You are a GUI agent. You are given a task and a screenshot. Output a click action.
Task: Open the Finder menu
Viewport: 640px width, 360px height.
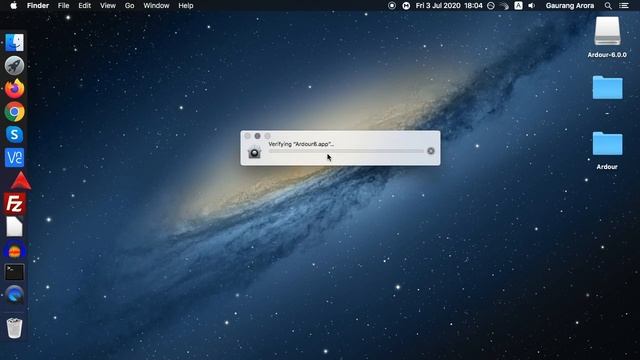coord(38,6)
